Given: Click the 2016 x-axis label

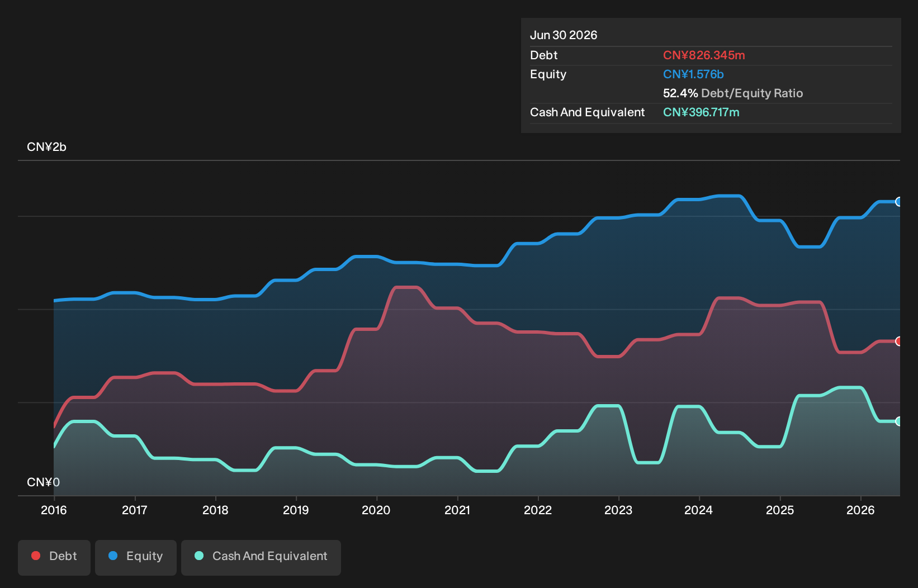Looking at the screenshot, I should click(54, 510).
